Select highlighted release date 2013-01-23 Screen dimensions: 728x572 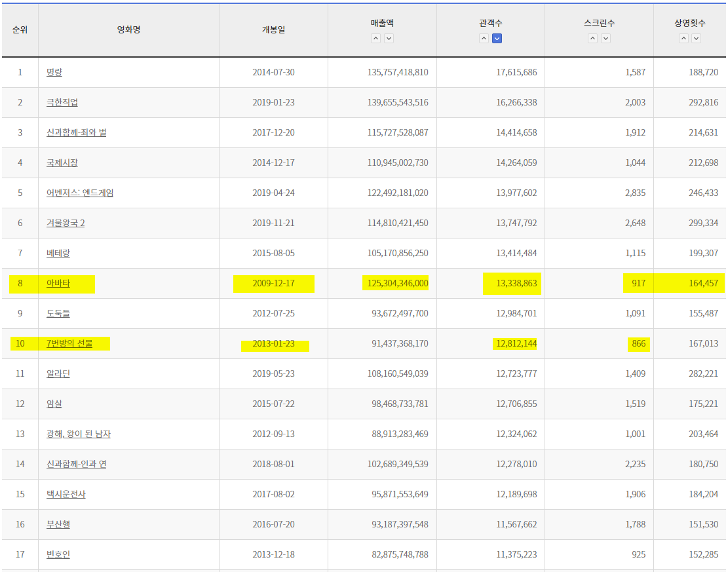point(273,343)
